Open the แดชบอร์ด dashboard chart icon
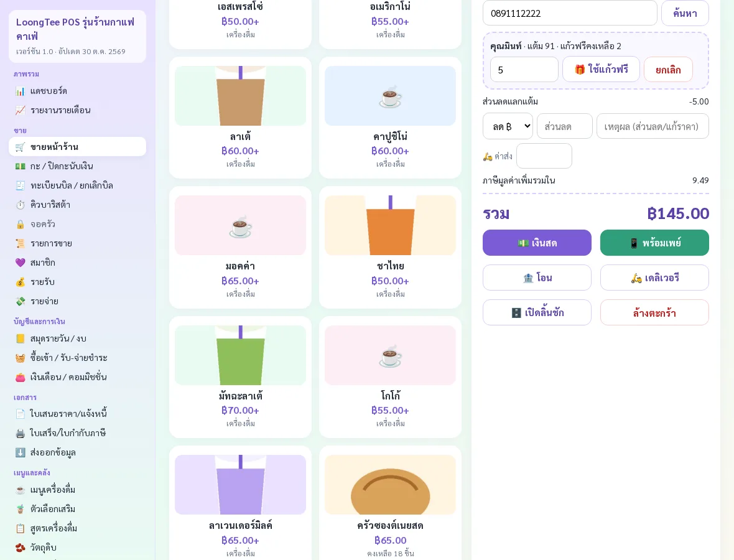The image size is (734, 560). click(x=20, y=91)
